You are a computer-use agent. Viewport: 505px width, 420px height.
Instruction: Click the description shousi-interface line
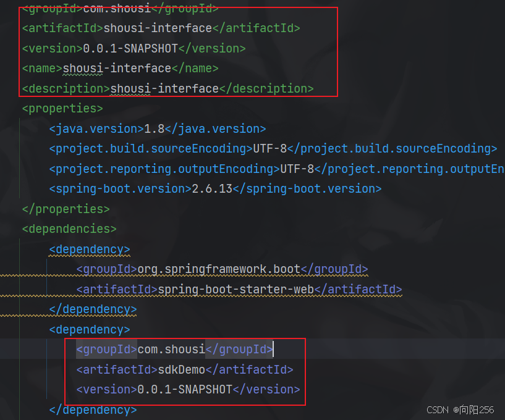coord(168,88)
